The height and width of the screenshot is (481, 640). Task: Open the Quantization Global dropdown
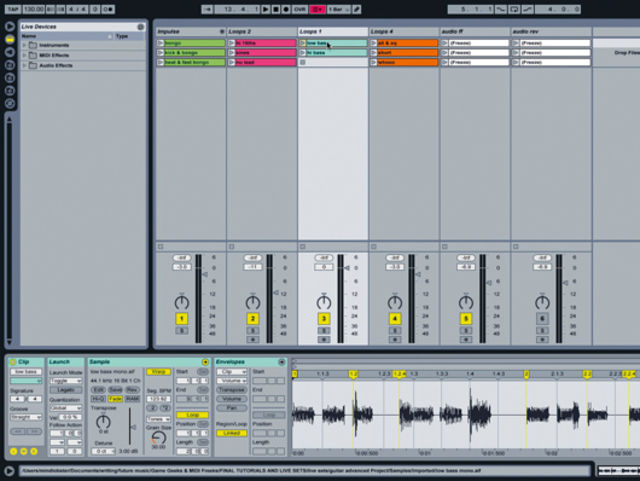coord(65,408)
